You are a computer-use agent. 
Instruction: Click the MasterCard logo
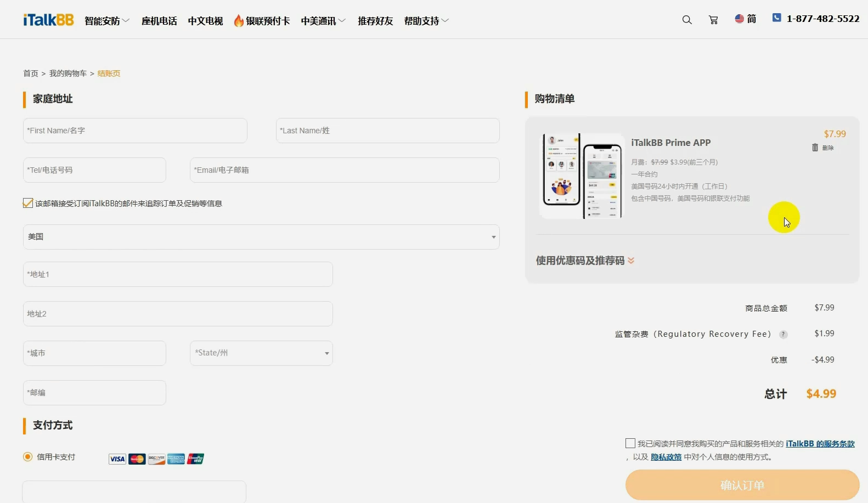[137, 459]
